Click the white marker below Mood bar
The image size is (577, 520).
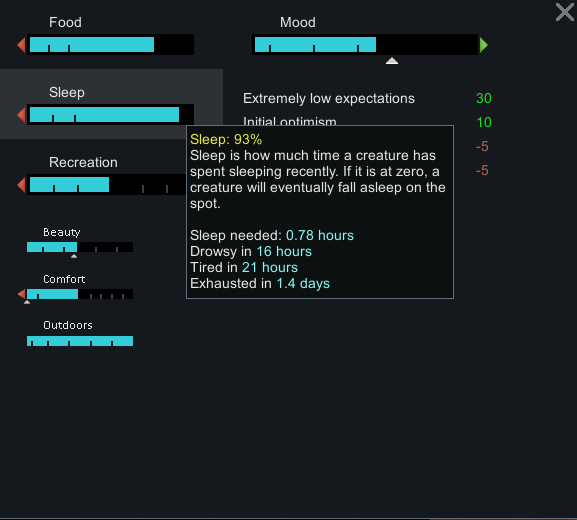392,61
